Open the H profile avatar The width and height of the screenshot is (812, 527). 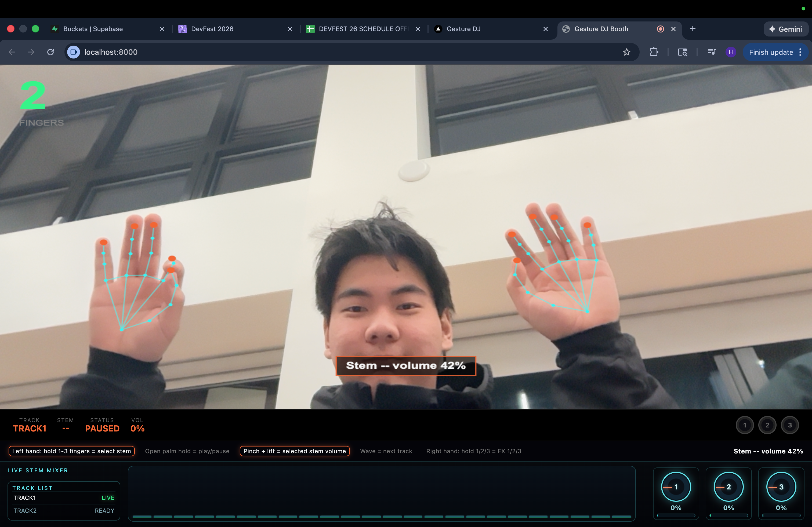(730, 52)
